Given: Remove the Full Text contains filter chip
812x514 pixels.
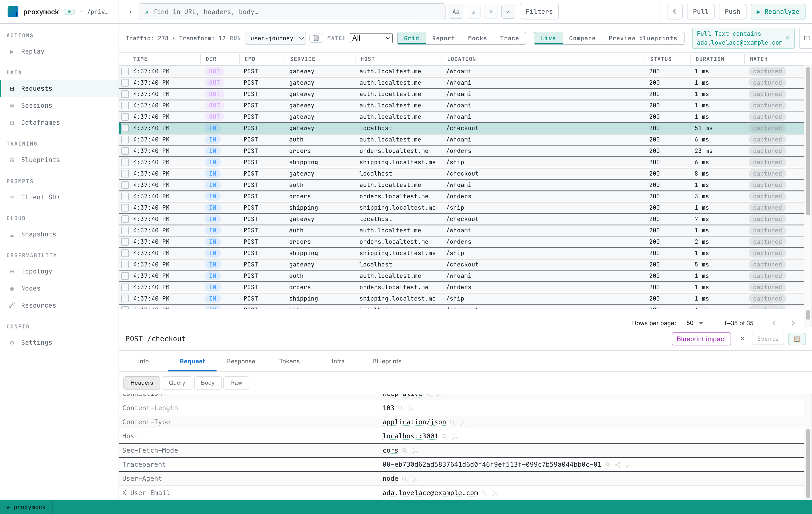Looking at the screenshot, I should [x=787, y=38].
